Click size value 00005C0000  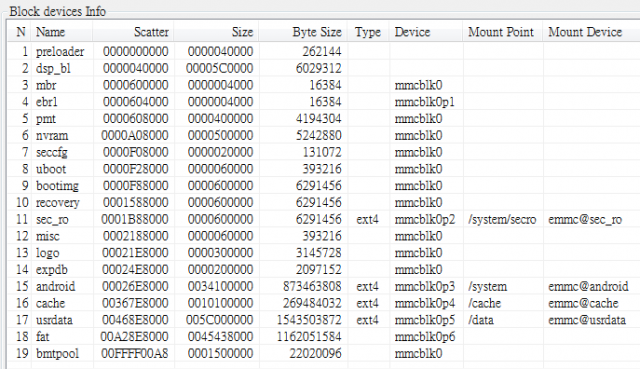click(220, 68)
